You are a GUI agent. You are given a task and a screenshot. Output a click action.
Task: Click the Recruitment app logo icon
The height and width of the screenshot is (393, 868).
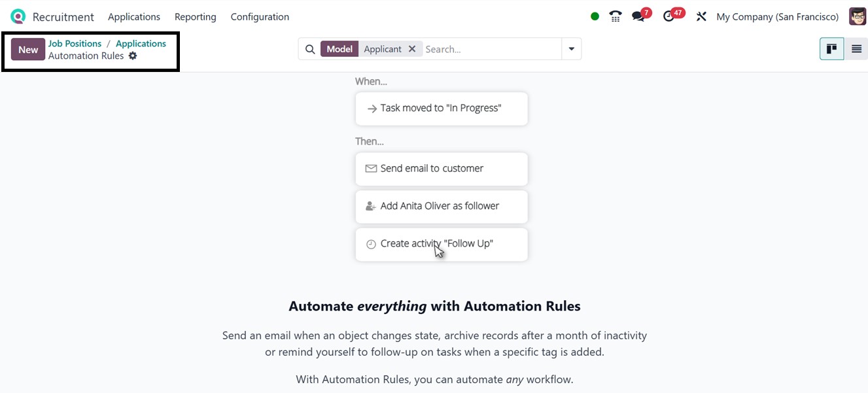18,16
